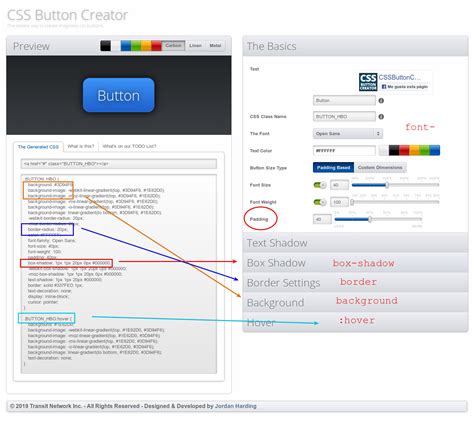Choose orange Text Color swatch
The height and width of the screenshot is (429, 474).
click(414, 151)
